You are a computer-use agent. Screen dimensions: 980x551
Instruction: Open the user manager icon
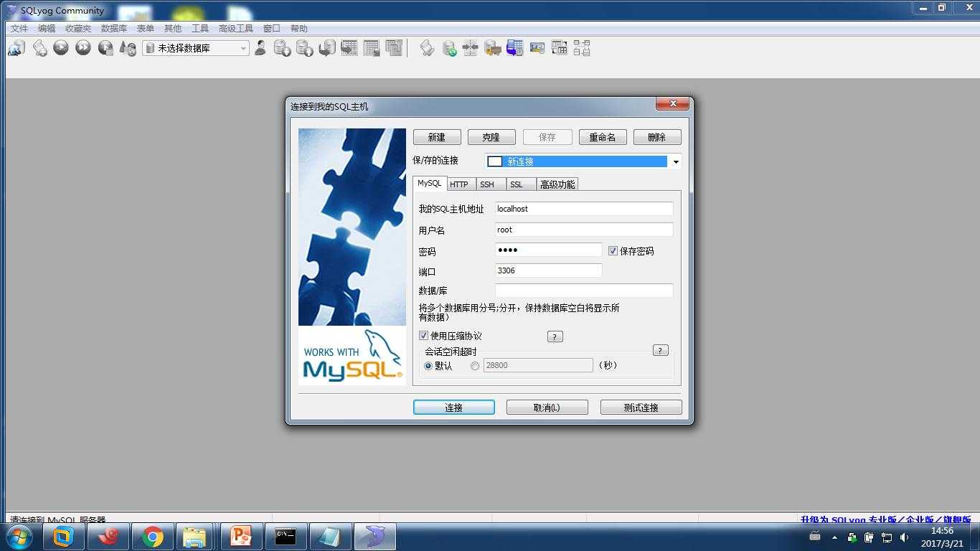click(260, 48)
